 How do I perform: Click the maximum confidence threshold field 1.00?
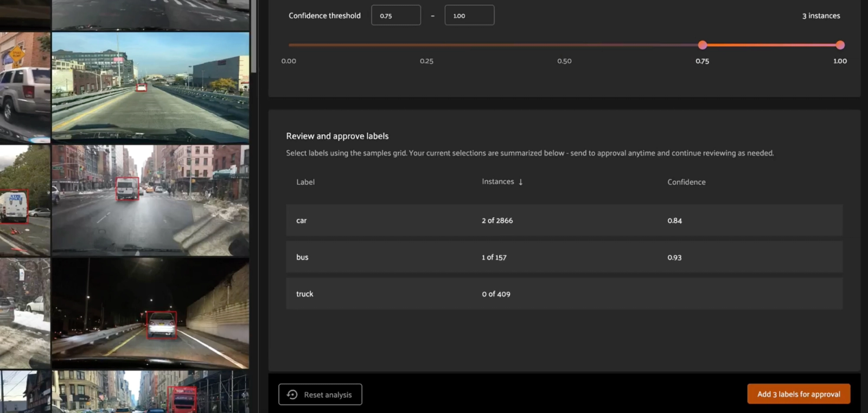point(469,15)
